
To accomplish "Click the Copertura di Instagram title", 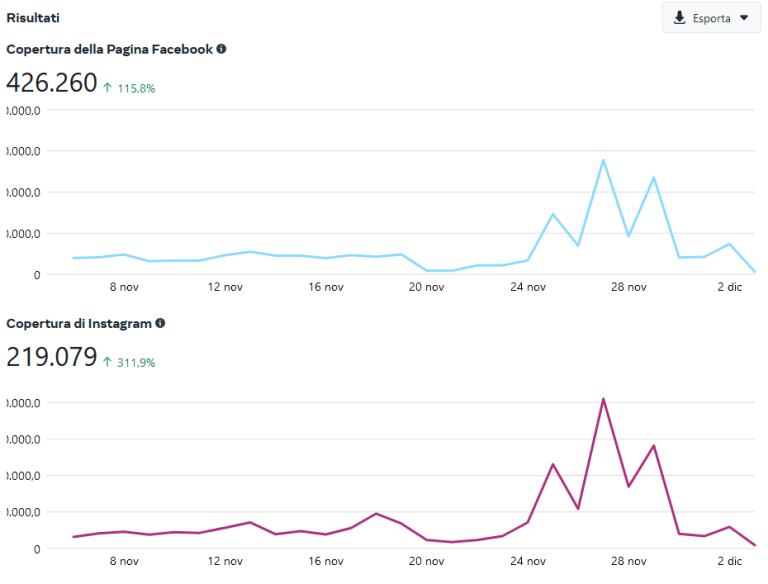I will click(x=79, y=324).
